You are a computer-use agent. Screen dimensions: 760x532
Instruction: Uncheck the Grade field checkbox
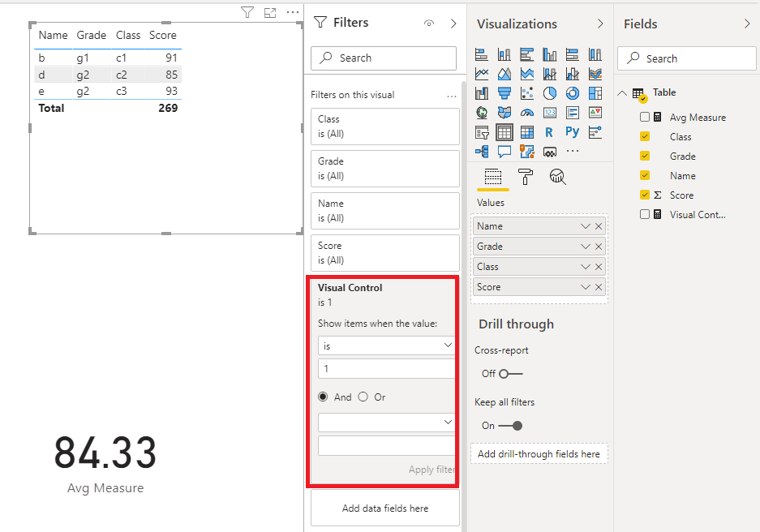coord(645,156)
